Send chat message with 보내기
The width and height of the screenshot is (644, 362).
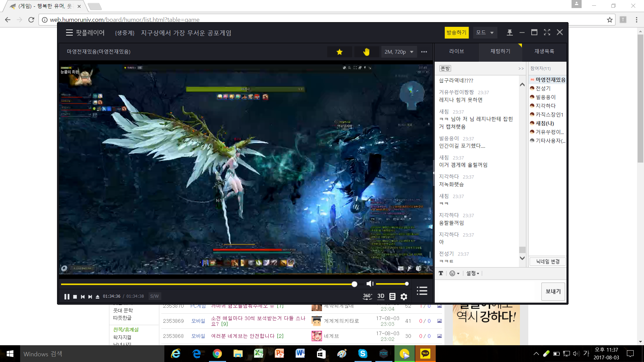(553, 292)
